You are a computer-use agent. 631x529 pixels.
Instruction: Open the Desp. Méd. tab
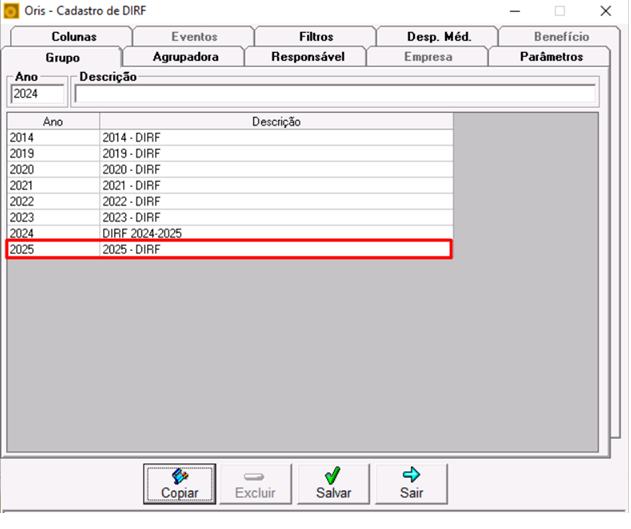[x=438, y=37]
